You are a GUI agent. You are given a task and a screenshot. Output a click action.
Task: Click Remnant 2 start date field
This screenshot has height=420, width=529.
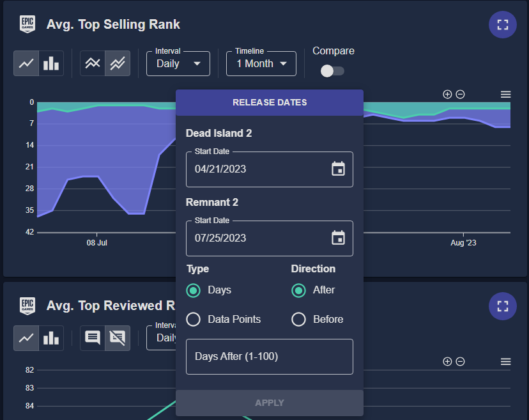(270, 238)
